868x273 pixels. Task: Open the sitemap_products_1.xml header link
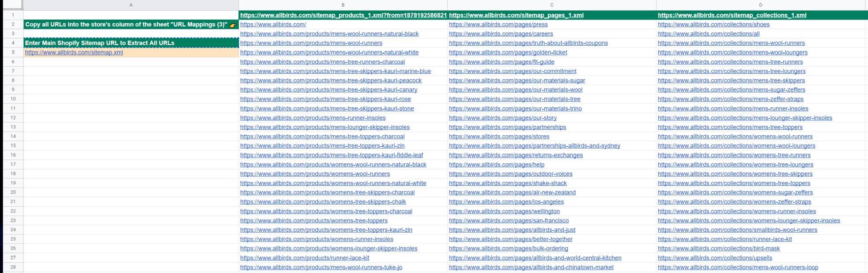point(343,15)
